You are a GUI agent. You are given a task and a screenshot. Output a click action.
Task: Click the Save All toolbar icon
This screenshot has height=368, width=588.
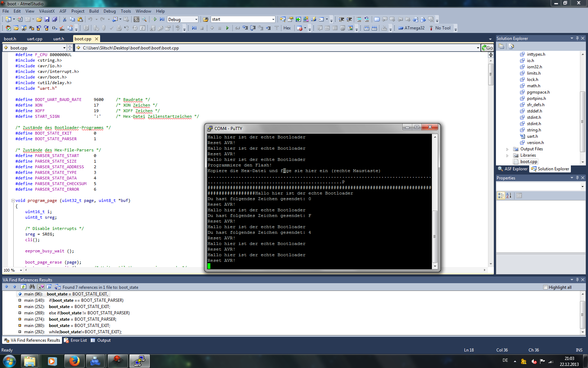tap(55, 19)
